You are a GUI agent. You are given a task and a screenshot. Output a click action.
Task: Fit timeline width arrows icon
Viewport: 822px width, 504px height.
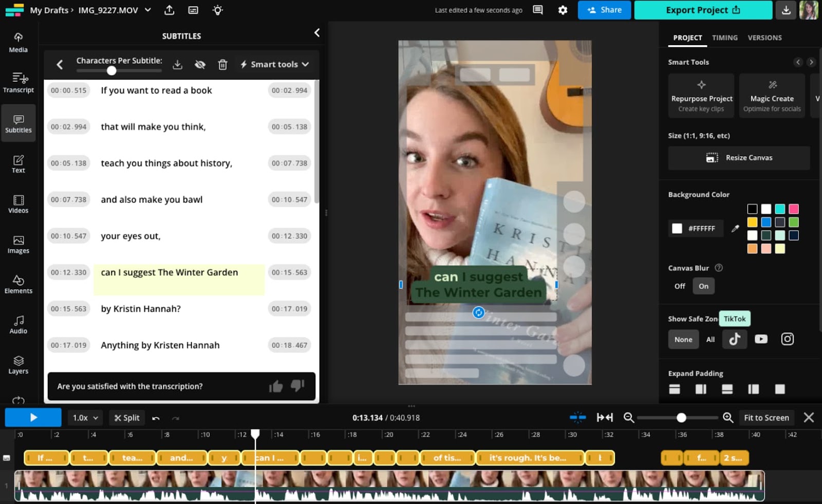click(x=605, y=418)
